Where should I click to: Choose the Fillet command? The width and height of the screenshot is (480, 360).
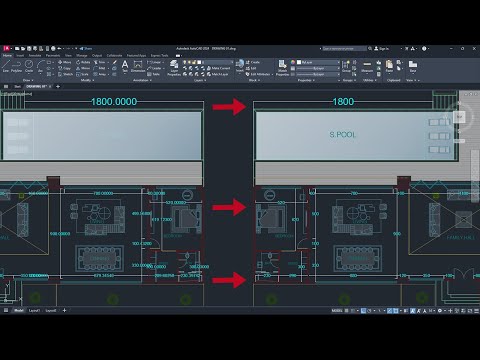coord(100,68)
